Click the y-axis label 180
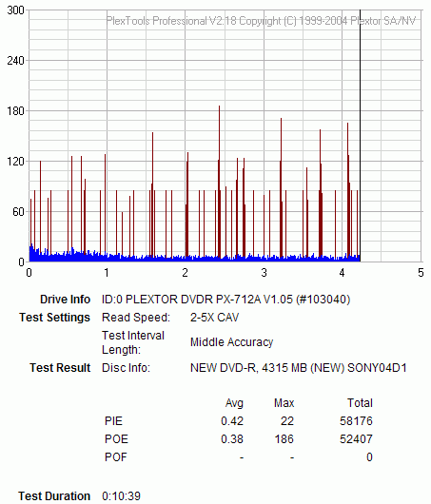The height and width of the screenshot is (504, 431). 15,111
